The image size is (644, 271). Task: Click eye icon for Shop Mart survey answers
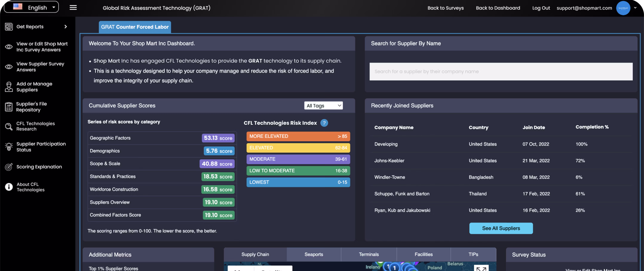(9, 47)
